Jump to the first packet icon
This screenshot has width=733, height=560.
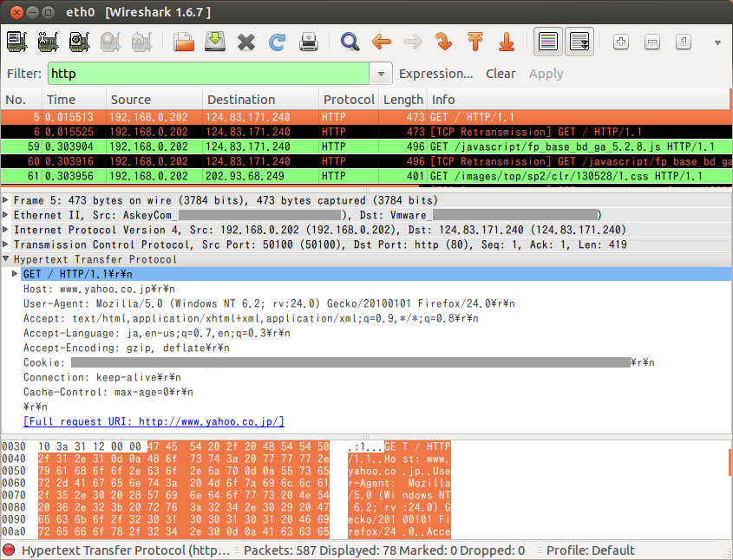475,42
